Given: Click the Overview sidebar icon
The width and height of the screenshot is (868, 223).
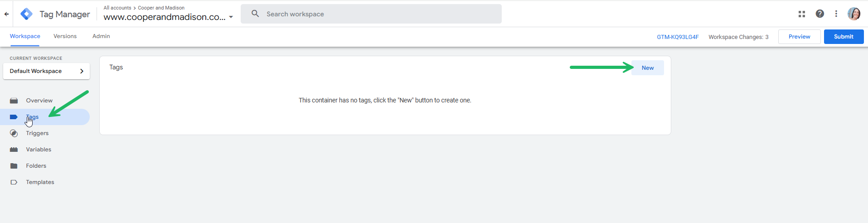Looking at the screenshot, I should pyautogui.click(x=14, y=101).
